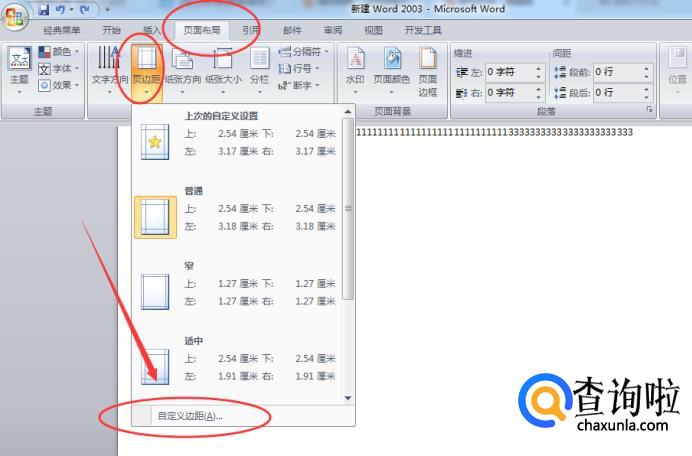The image size is (692, 456).
Task: Switch to the 插入 tab
Action: (152, 30)
